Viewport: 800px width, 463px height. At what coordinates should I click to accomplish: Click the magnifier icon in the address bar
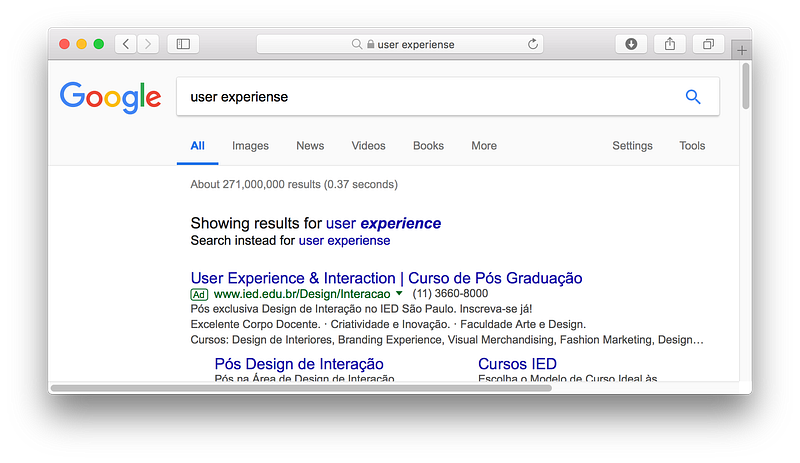pos(357,44)
